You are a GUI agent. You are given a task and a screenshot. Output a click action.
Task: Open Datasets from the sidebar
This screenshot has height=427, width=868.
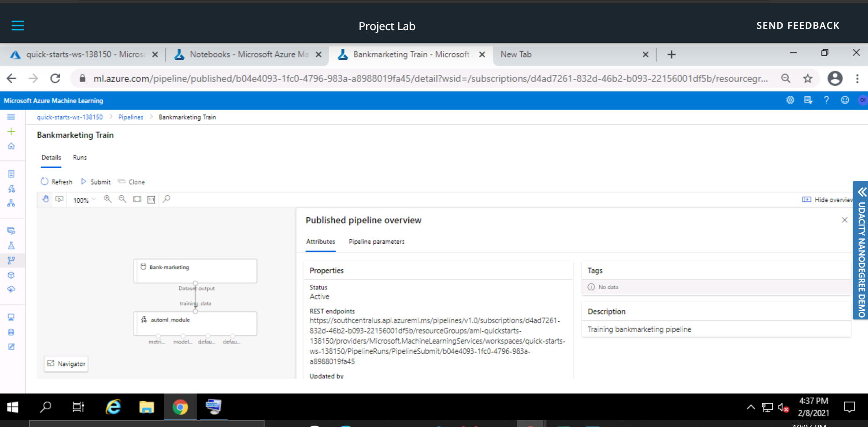click(11, 231)
